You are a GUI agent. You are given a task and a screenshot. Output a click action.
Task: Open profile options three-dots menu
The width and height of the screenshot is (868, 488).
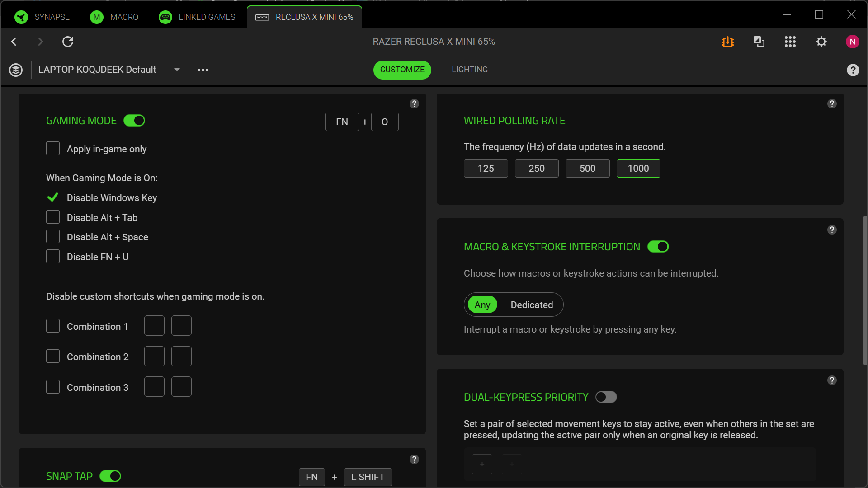click(x=203, y=70)
